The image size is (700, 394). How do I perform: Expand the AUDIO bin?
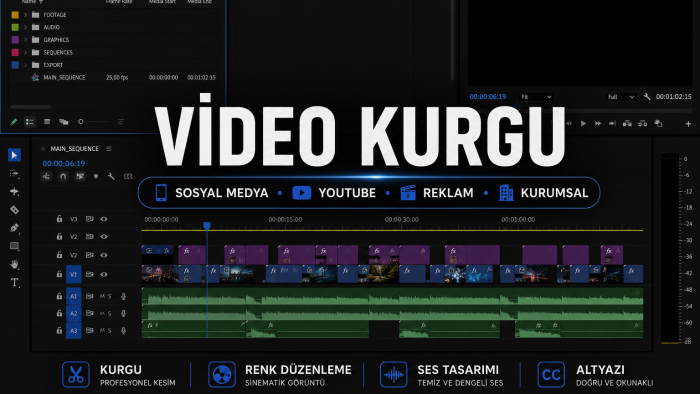tap(25, 27)
